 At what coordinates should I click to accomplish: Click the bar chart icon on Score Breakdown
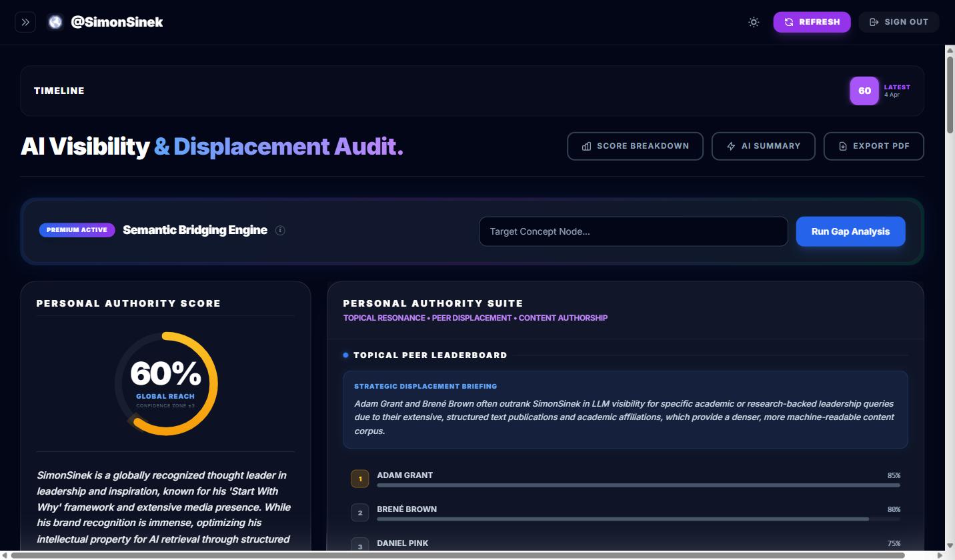[586, 146]
